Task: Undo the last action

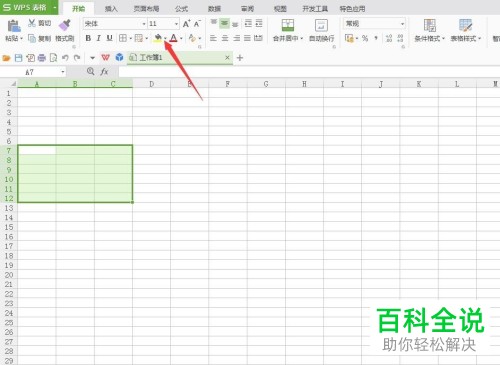Action: click(65, 58)
